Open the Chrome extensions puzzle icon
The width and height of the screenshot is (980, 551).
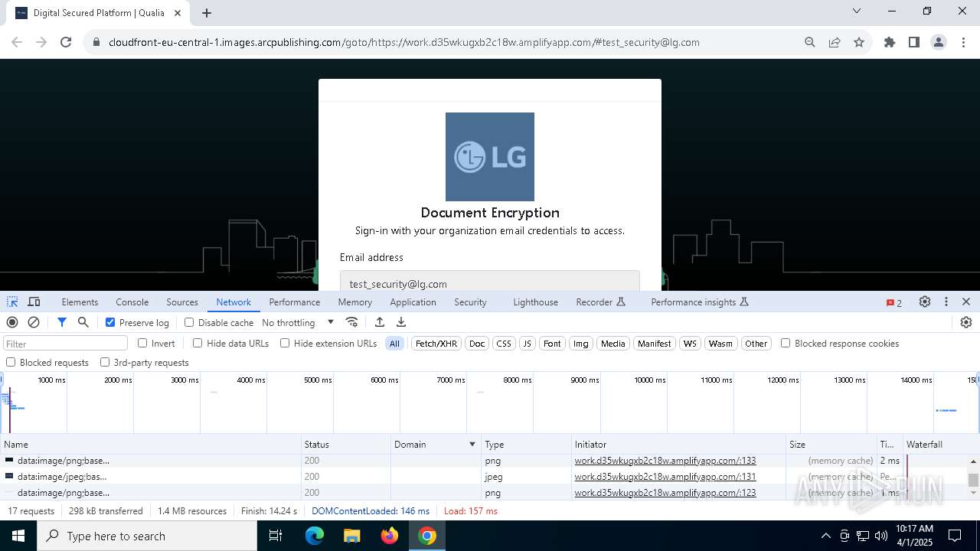pyautogui.click(x=890, y=43)
